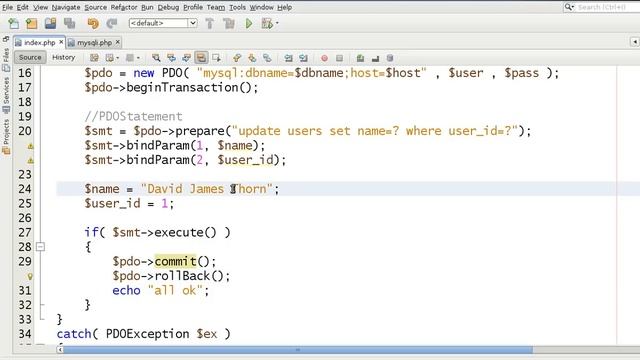Screen dimensions: 640x360
Task: Open the Help menu
Action: [x=284, y=7]
